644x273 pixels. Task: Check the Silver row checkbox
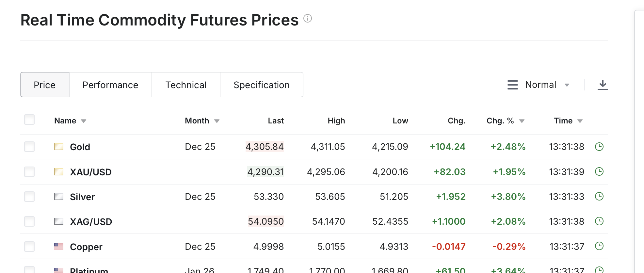29,197
